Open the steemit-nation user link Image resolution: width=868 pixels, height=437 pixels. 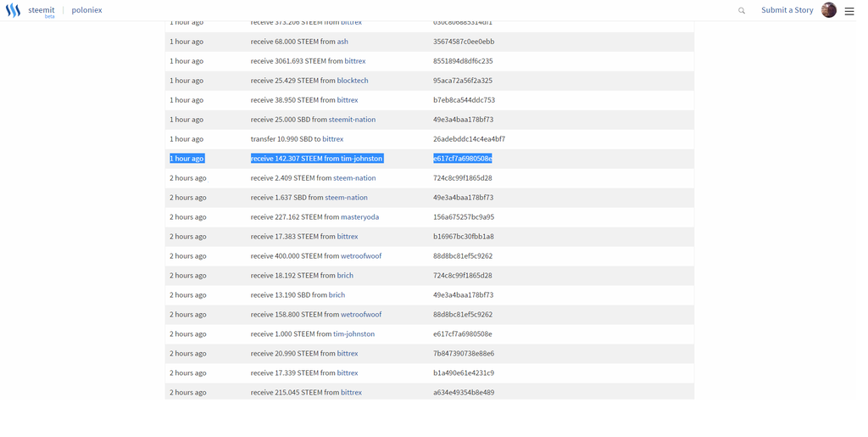point(352,119)
